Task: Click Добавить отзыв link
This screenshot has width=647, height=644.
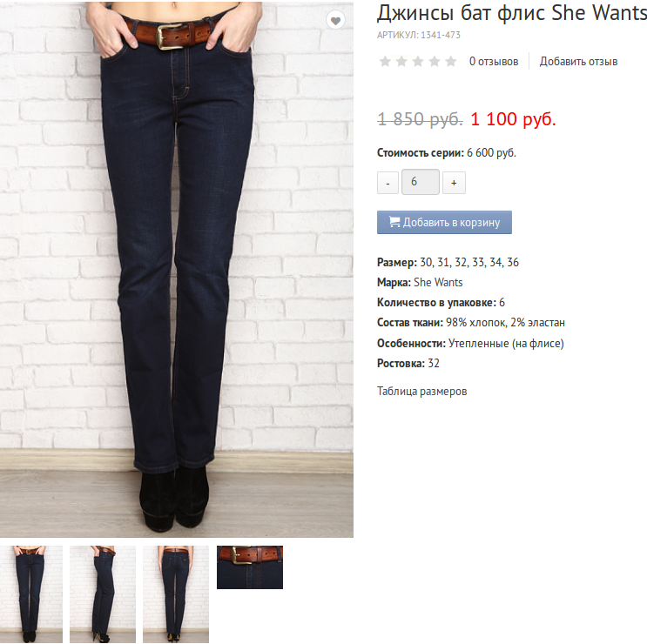Action: coord(578,62)
